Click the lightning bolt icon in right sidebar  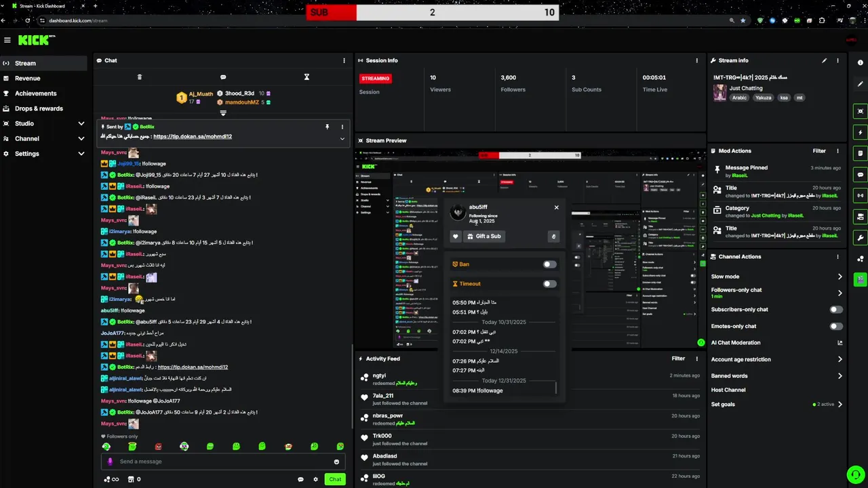(861, 132)
